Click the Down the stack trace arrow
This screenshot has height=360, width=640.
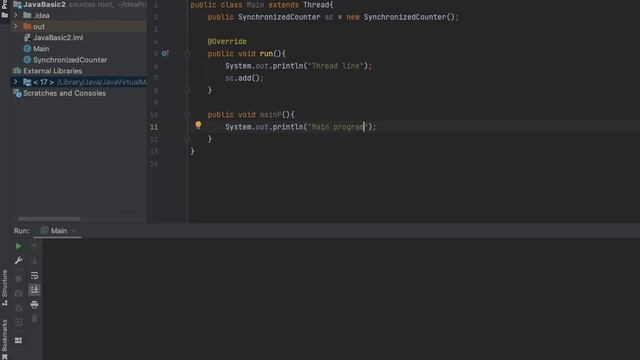(35, 260)
